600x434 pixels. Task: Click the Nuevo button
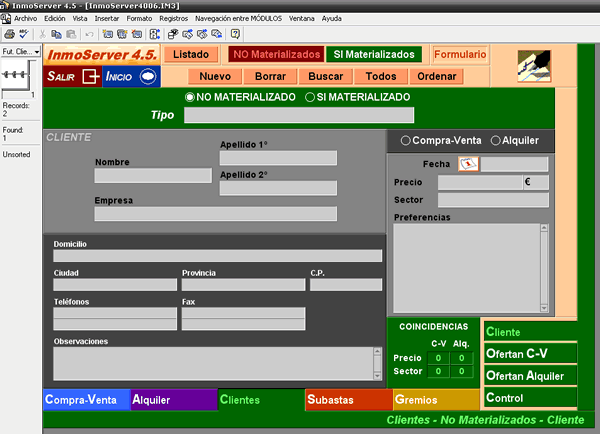click(x=215, y=76)
